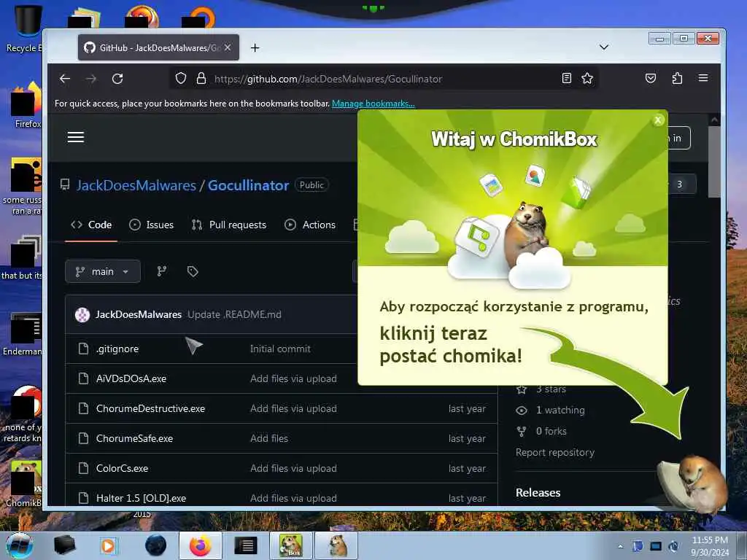Click the Report repository link
This screenshot has height=560, width=747.
(555, 452)
